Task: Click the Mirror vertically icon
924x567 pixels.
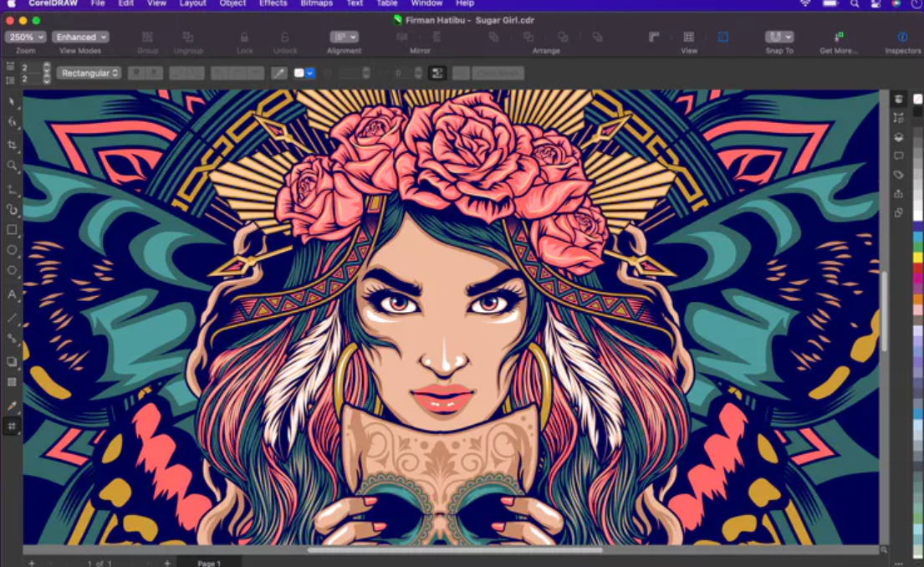Action: click(x=436, y=37)
